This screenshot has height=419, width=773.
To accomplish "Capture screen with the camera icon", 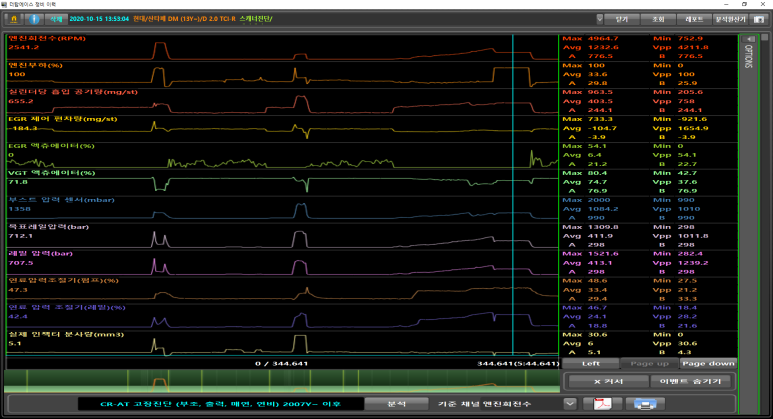I will pos(759,19).
